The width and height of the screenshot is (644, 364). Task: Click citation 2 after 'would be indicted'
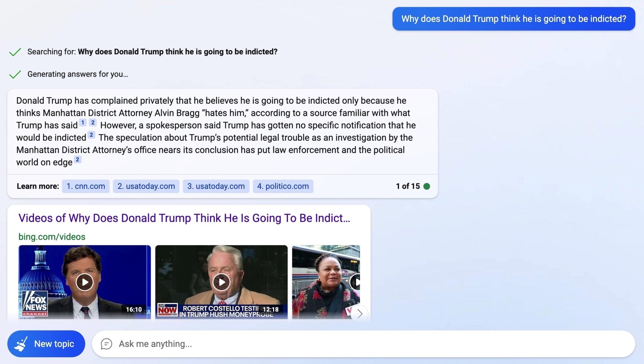pyautogui.click(x=91, y=135)
